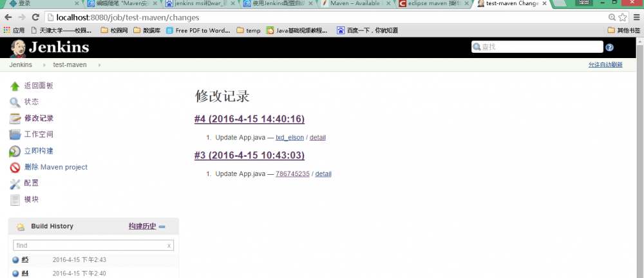Click the blue status ball for build #4

pyautogui.click(x=15, y=273)
